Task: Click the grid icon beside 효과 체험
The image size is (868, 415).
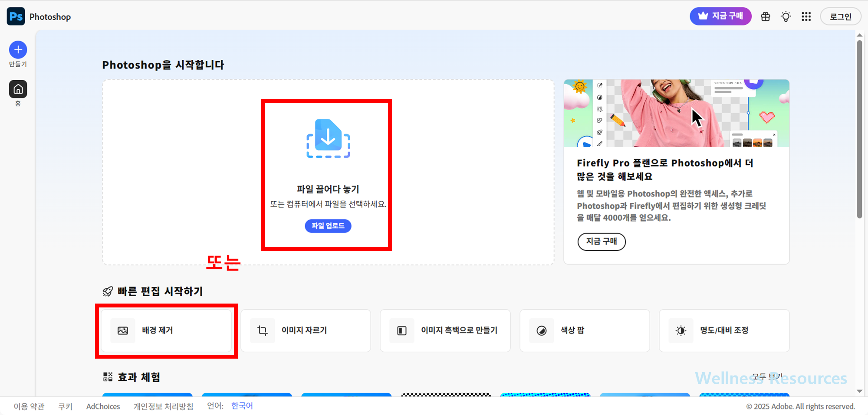Action: pos(108,377)
